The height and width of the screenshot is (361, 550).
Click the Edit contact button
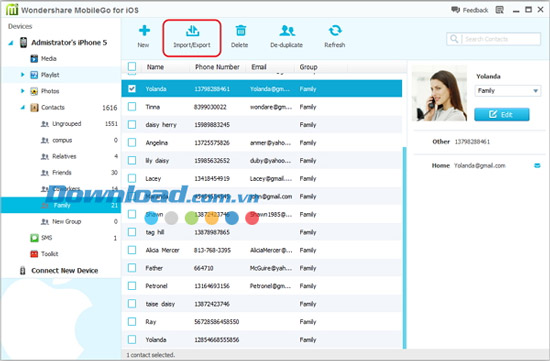tap(502, 114)
